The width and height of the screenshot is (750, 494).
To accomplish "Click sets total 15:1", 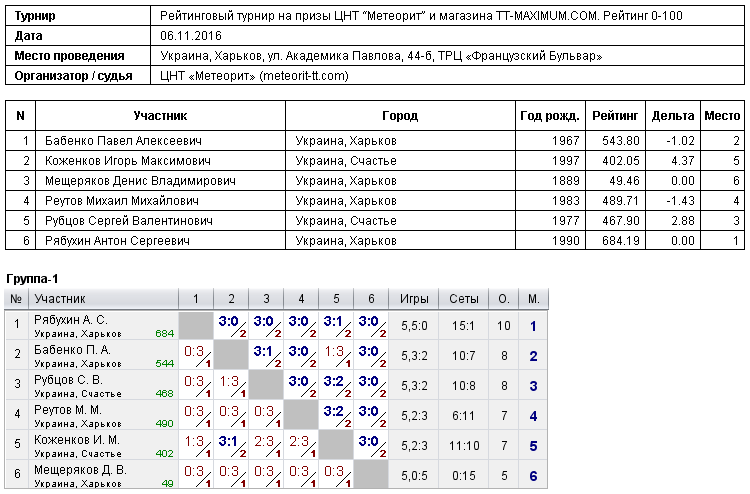I will [463, 326].
